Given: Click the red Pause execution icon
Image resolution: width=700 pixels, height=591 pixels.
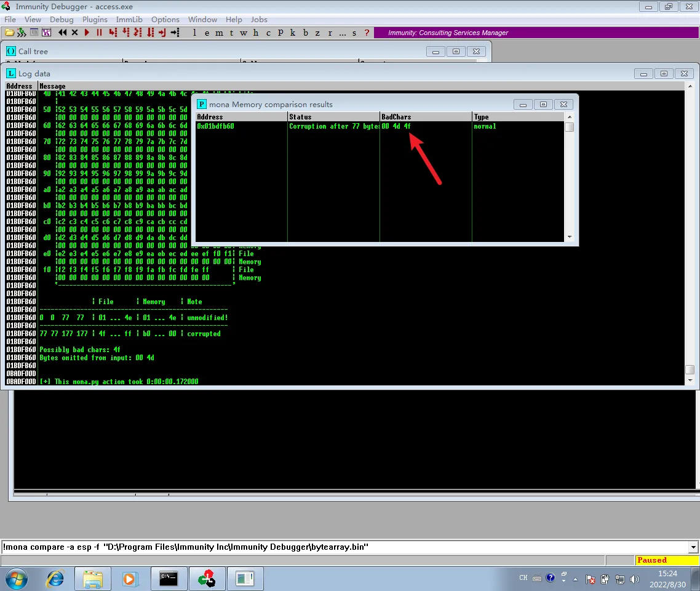Looking at the screenshot, I should [x=99, y=33].
